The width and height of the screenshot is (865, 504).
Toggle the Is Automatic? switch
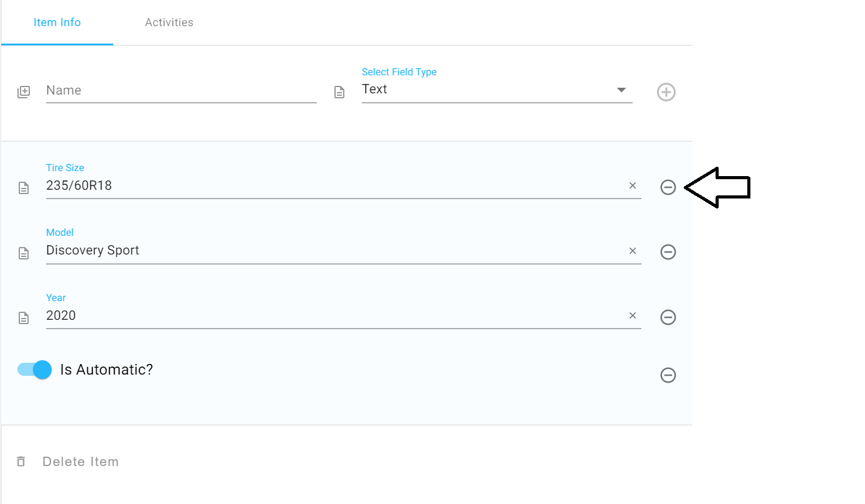[x=34, y=370]
